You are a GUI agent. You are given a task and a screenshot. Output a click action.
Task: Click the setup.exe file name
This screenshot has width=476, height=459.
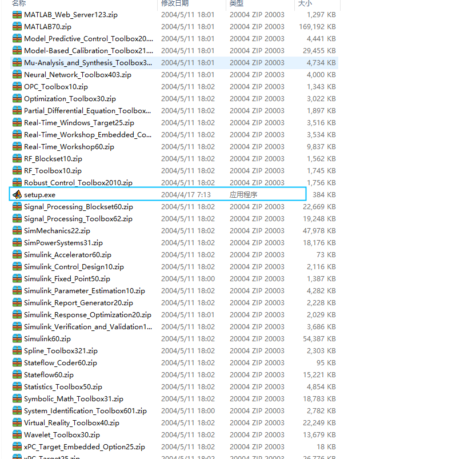[x=40, y=195]
